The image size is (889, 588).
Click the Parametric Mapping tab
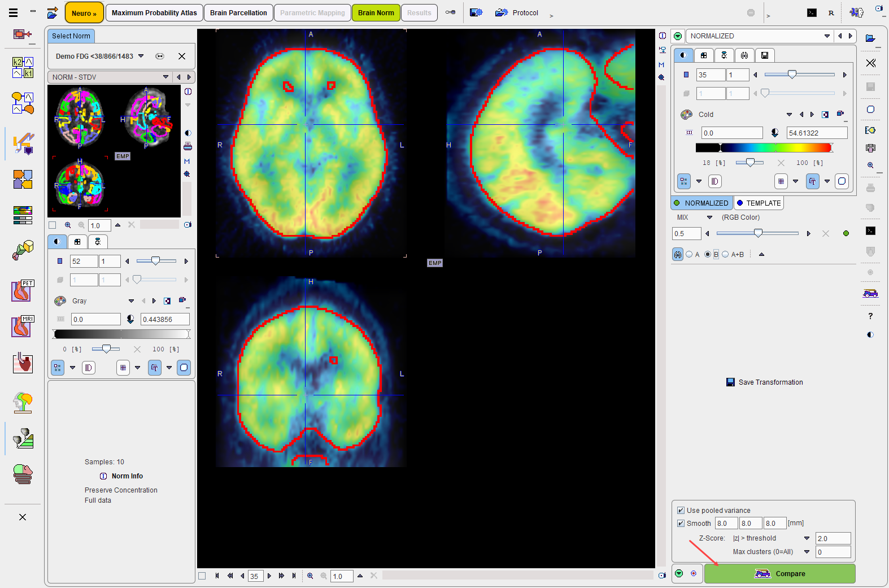[312, 12]
